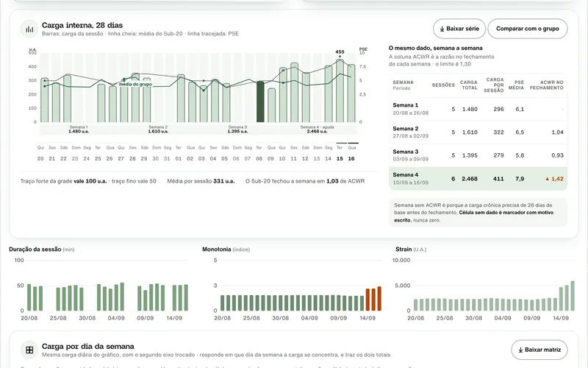Image resolution: width=588 pixels, height=368 pixels.
Task: Select the Semana 2 1.610 u.a. band under the chart
Action: click(x=158, y=130)
